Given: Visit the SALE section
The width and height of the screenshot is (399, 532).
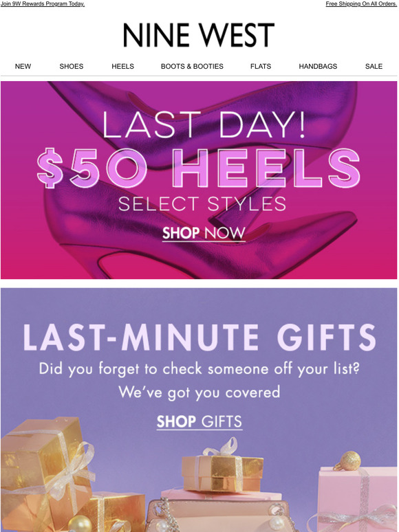Looking at the screenshot, I should (x=374, y=67).
